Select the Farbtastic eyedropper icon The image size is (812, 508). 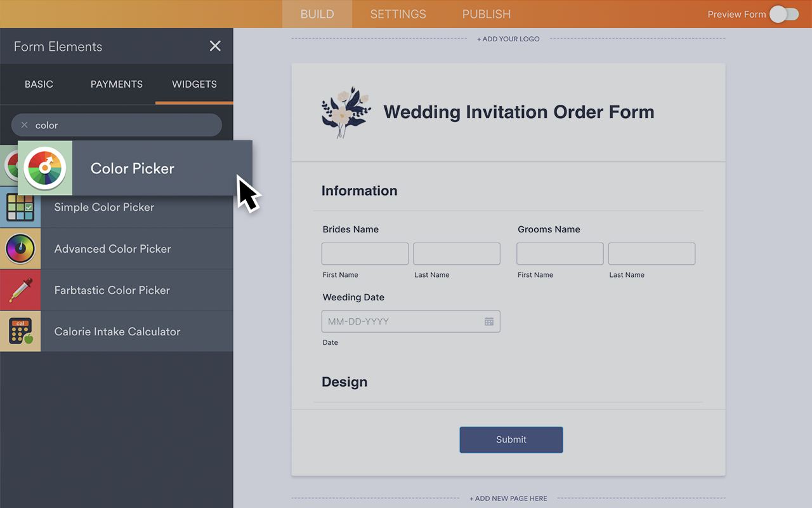(20, 290)
